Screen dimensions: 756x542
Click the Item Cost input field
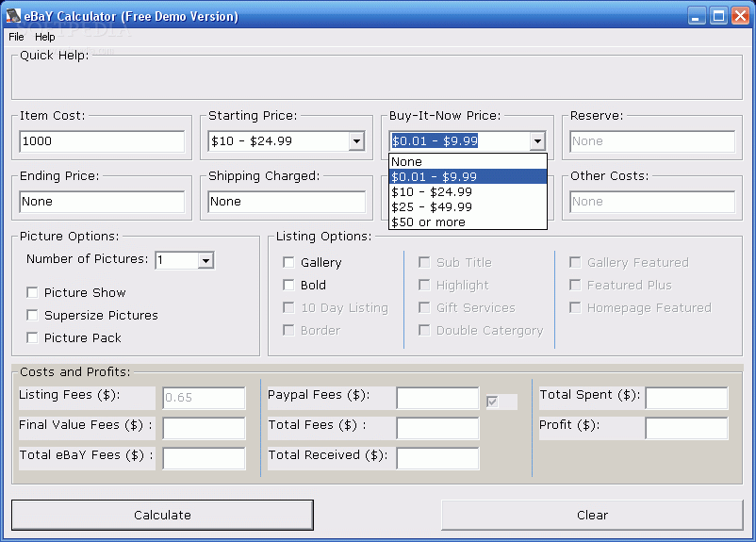(102, 141)
